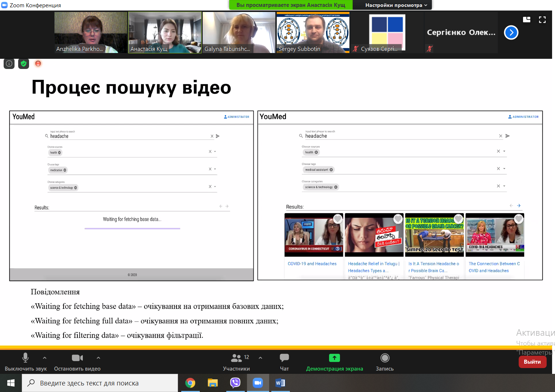Open the Participants list
Image resolution: width=555 pixels, height=392 pixels.
coord(236,362)
